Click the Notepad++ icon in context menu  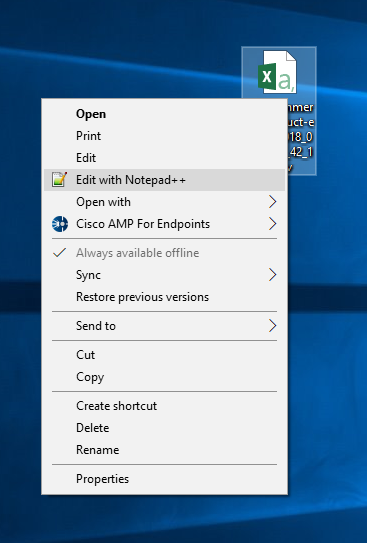click(59, 180)
